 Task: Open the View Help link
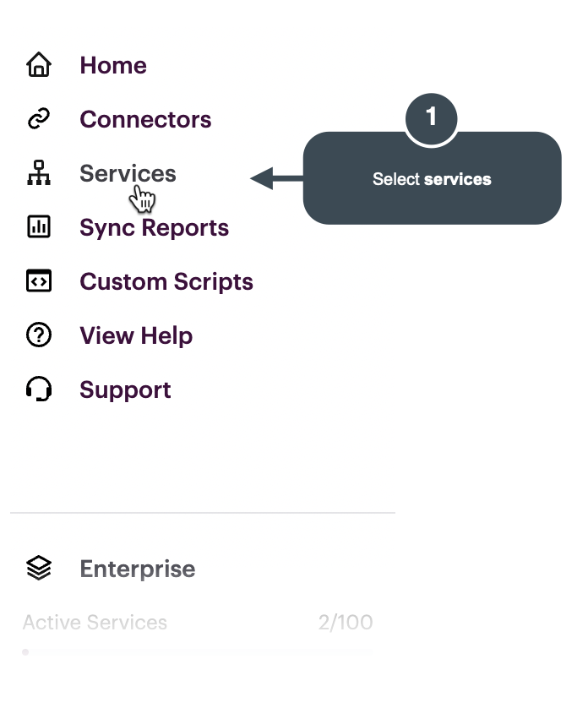136,335
